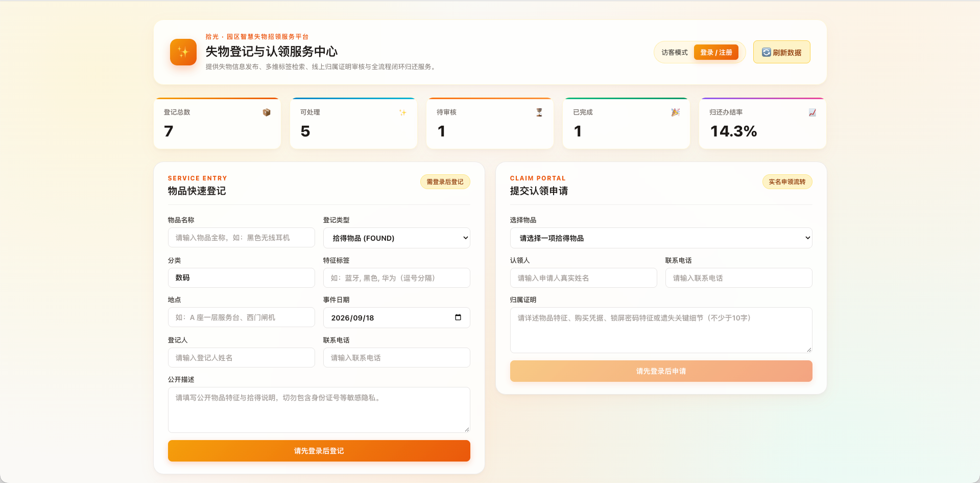Click into the 特征标签 input field

point(397,278)
